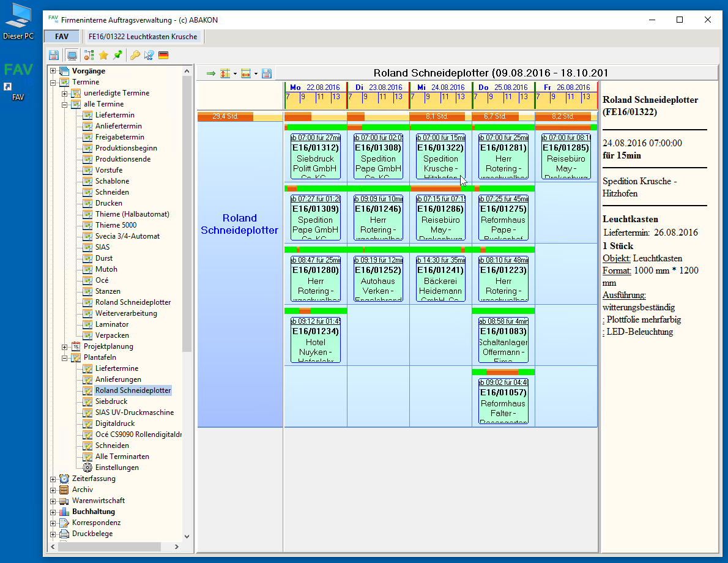
Task: Expand the Warenwirtschaft tree node
Action: click(53, 501)
